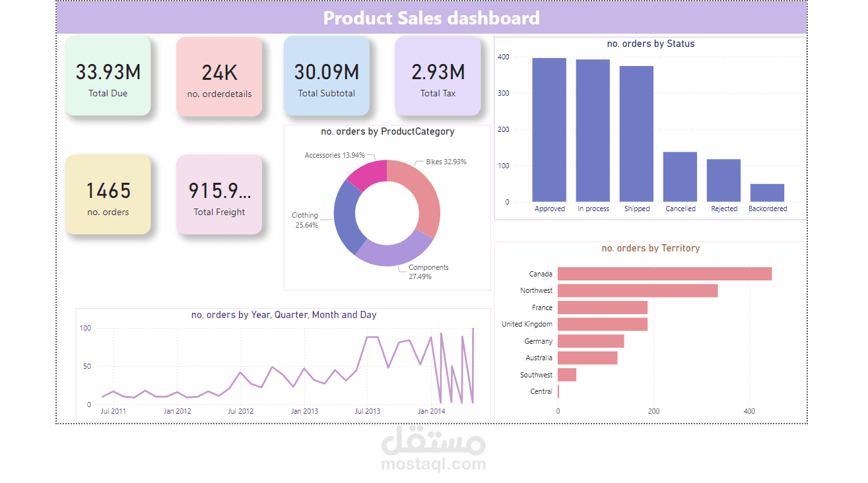Screen dimensions: 868x483
Task: Click the orders by Year, Quarter title
Action: [x=284, y=315]
